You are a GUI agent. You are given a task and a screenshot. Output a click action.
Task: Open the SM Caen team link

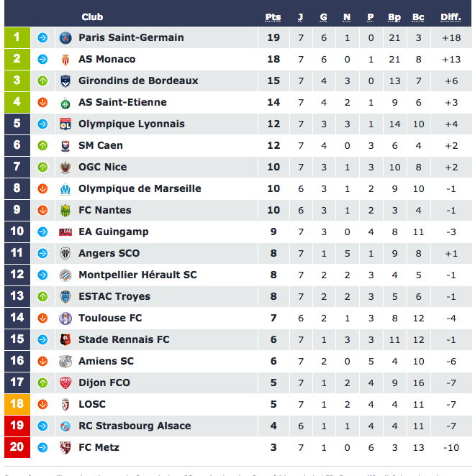click(x=101, y=145)
